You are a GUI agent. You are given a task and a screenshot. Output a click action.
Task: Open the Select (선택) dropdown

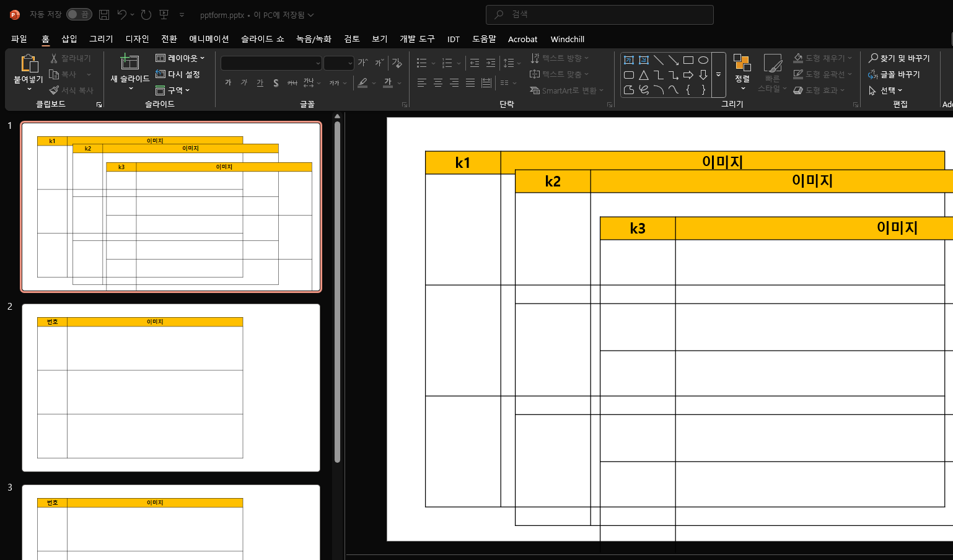pos(885,90)
